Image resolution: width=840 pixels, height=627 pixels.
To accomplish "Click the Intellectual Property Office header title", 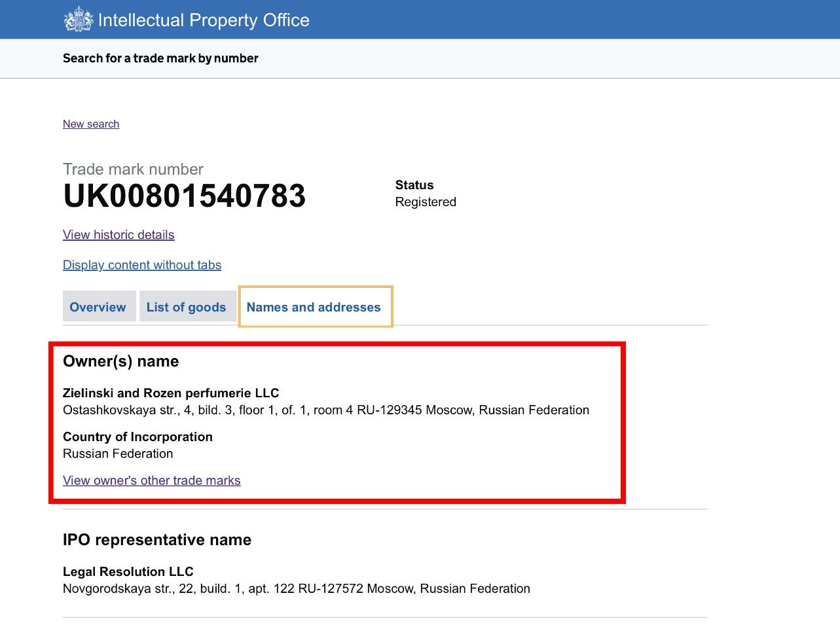I will click(x=204, y=20).
